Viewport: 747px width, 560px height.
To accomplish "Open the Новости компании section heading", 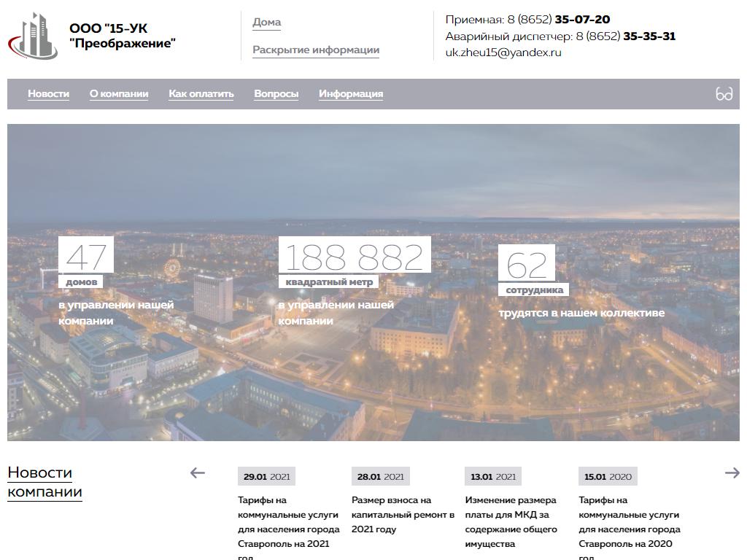I will tap(44, 482).
